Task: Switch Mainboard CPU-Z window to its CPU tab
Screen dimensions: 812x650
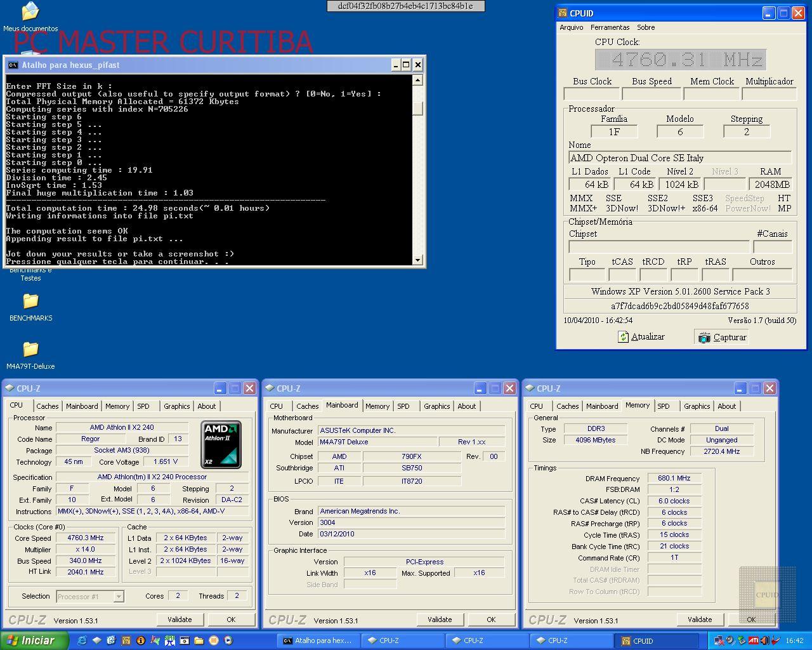Action: [277, 406]
